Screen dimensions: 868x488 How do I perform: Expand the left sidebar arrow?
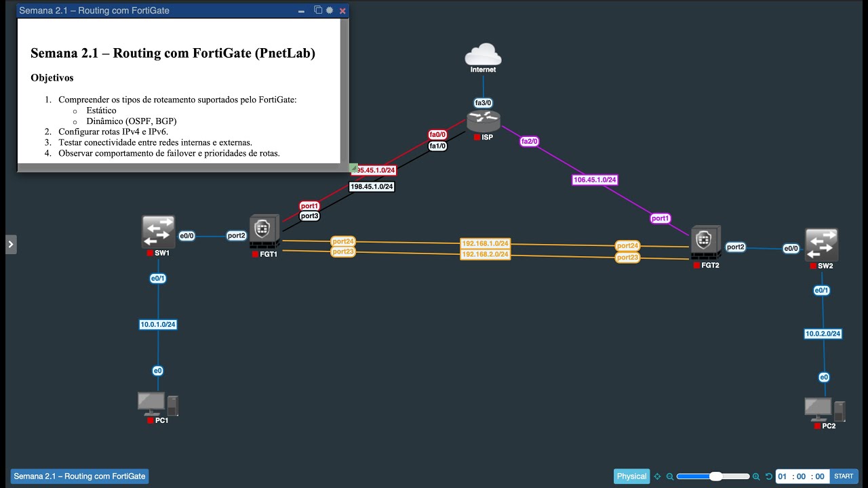click(11, 244)
